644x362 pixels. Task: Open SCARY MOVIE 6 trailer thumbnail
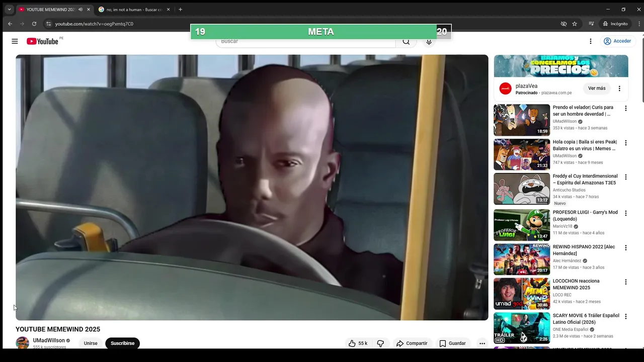click(522, 328)
